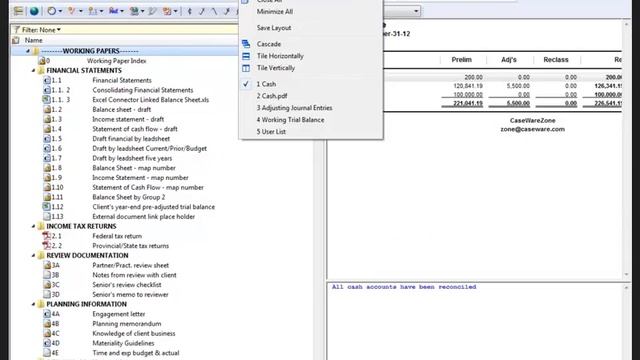The image size is (640, 360).
Task: Click scroll-down arrow of the document pane
Action: (627, 275)
